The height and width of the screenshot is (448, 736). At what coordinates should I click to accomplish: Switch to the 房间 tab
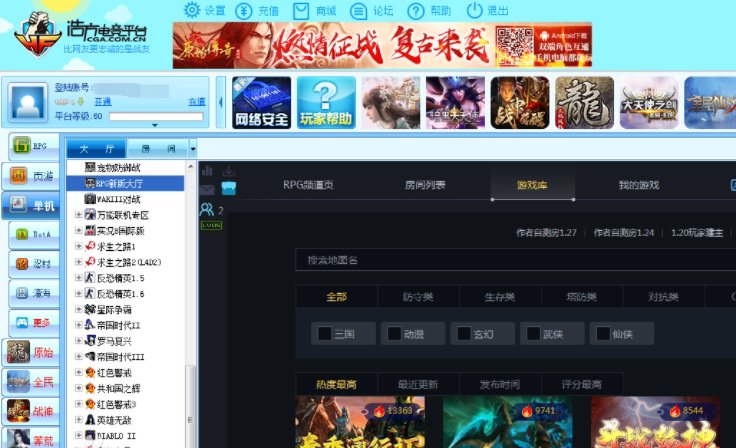tap(158, 149)
